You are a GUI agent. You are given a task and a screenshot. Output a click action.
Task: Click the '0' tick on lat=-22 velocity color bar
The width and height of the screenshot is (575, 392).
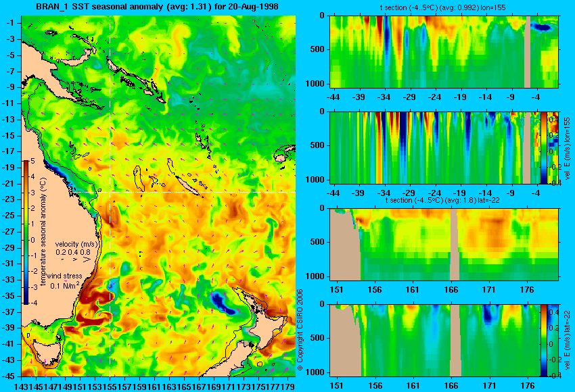coord(551,344)
